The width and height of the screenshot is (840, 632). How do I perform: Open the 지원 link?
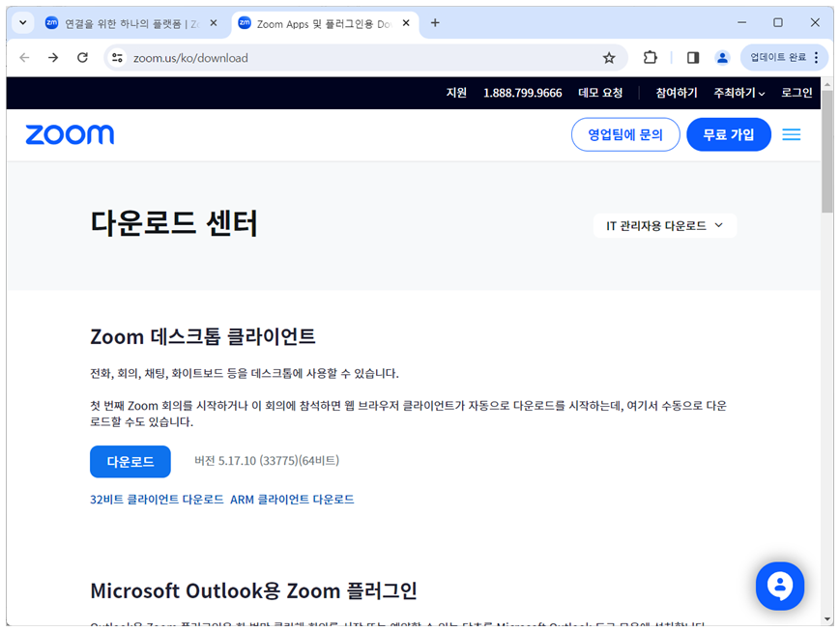pos(456,93)
